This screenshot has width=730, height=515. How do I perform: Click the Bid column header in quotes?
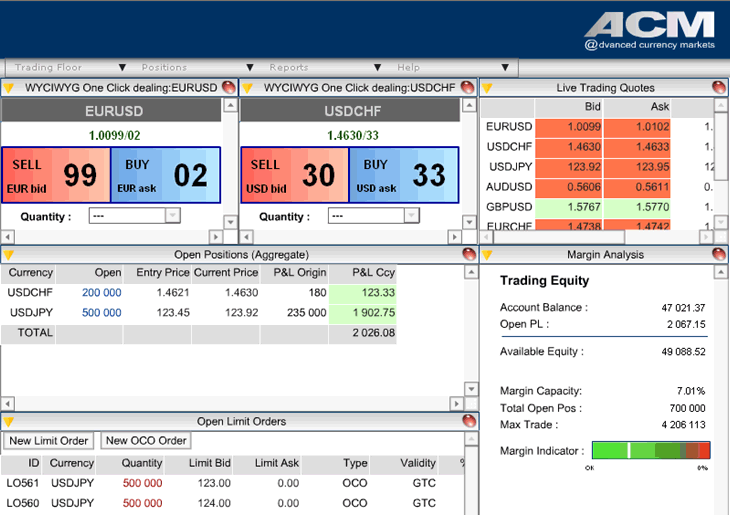click(569, 107)
